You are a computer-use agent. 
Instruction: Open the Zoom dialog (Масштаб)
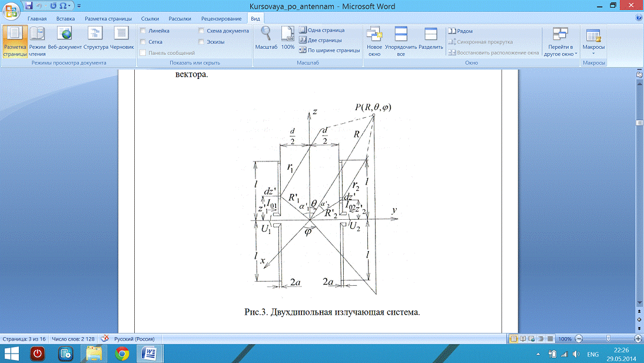(x=266, y=39)
